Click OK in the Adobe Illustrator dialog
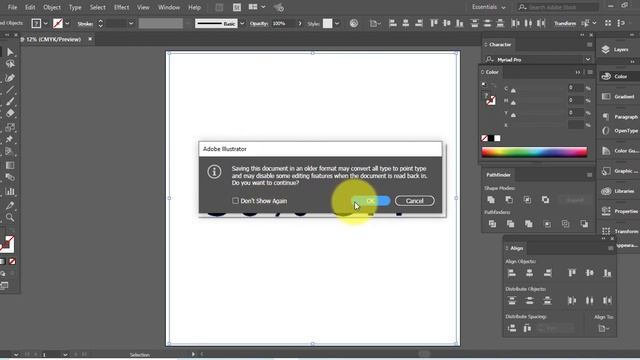The height and width of the screenshot is (360, 640). click(x=371, y=201)
